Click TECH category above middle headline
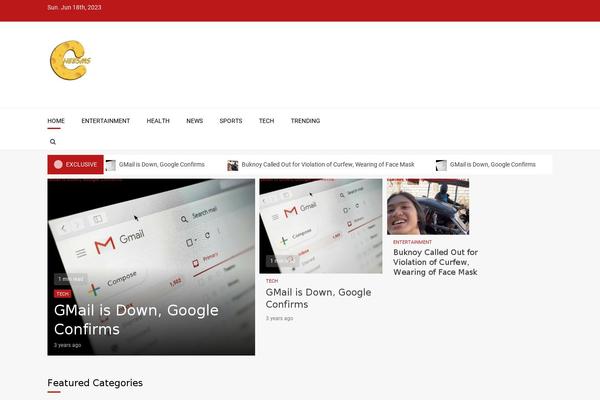Screen dimensions: 600x400 click(x=272, y=281)
